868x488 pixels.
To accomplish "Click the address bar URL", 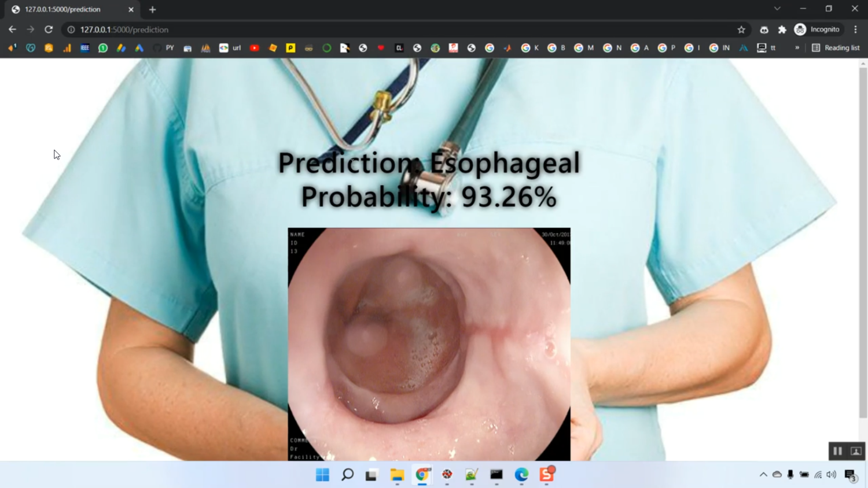I will 124,29.
